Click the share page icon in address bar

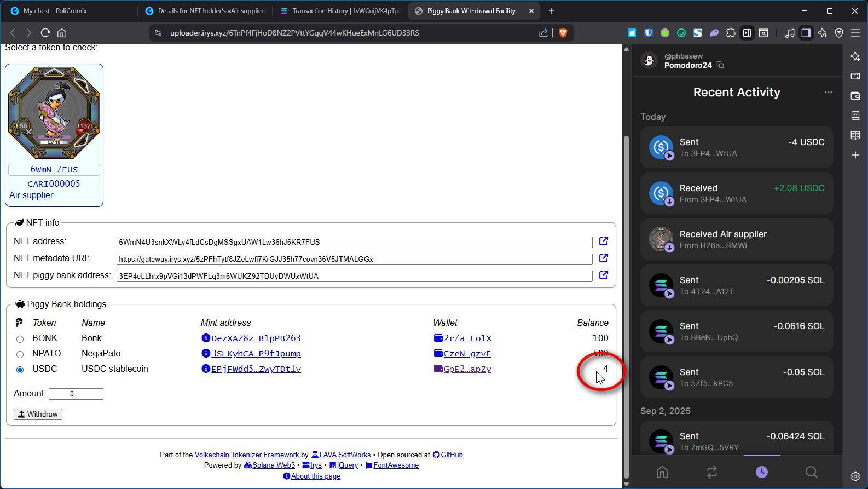click(543, 33)
